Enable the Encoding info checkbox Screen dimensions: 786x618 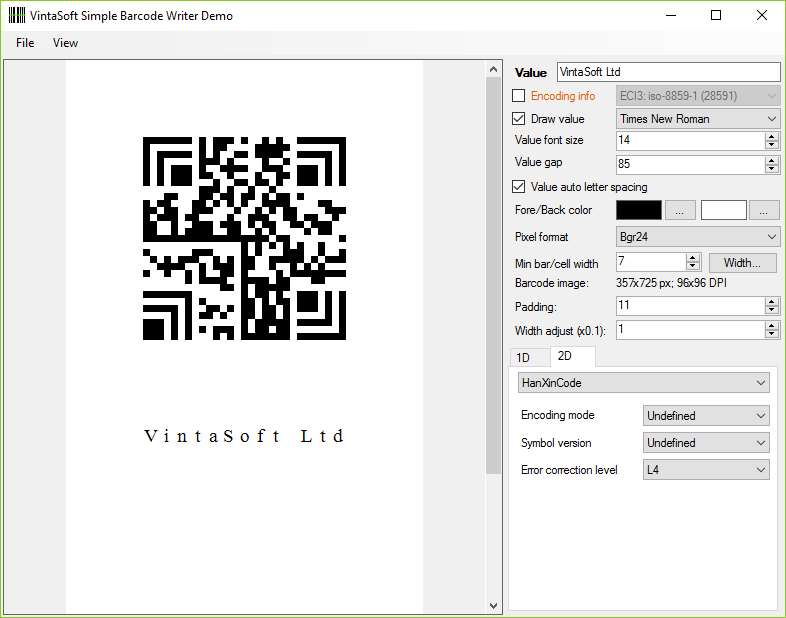click(518, 96)
